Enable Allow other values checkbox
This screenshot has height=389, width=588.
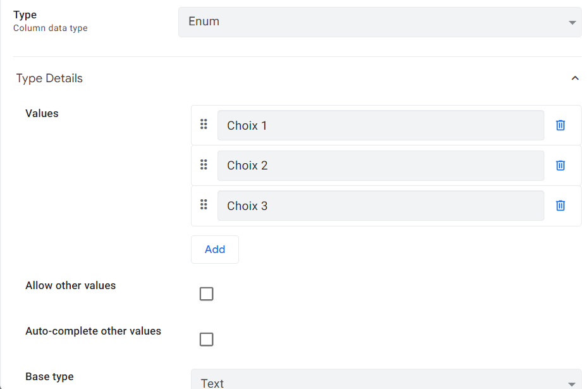pyautogui.click(x=206, y=293)
